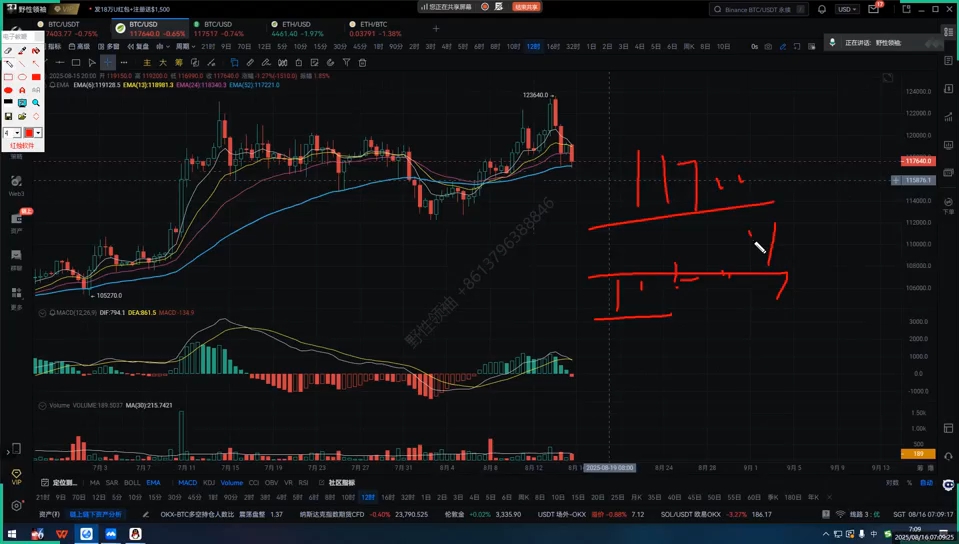Toggle the MA indicator in bottom bar
The height and width of the screenshot is (544, 959).
click(95, 483)
